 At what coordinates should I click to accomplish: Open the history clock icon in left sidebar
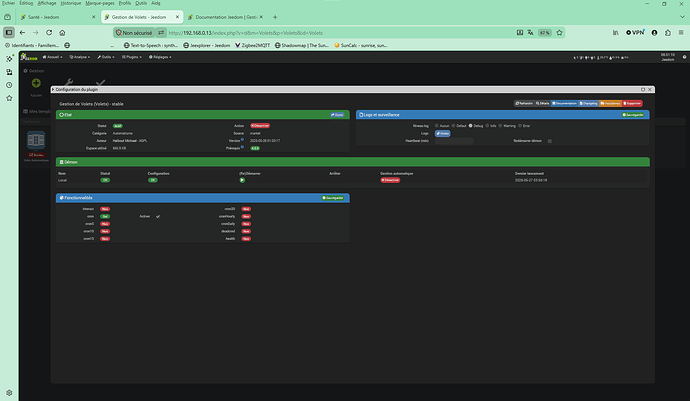(x=9, y=85)
